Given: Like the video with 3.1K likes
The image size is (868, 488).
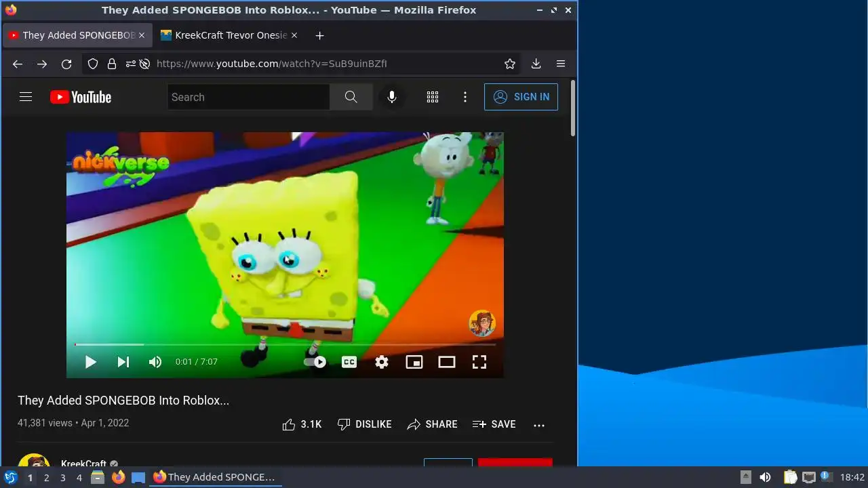Looking at the screenshot, I should pyautogui.click(x=302, y=424).
